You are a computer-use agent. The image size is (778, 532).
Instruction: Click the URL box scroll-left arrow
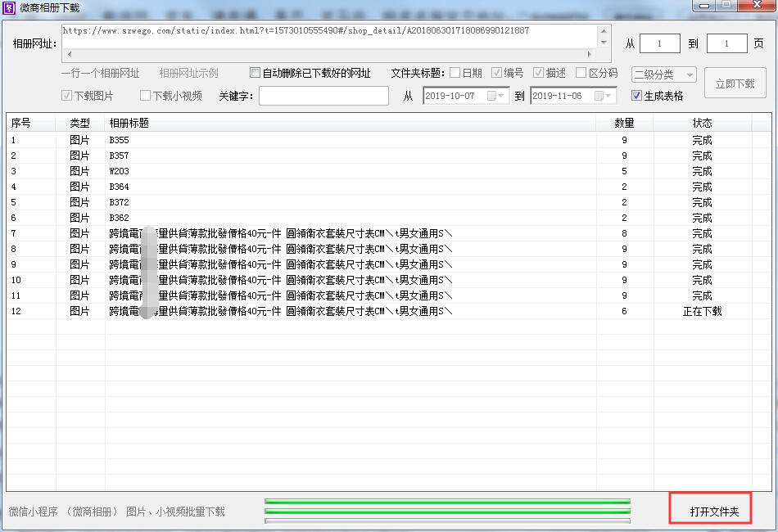(68, 54)
